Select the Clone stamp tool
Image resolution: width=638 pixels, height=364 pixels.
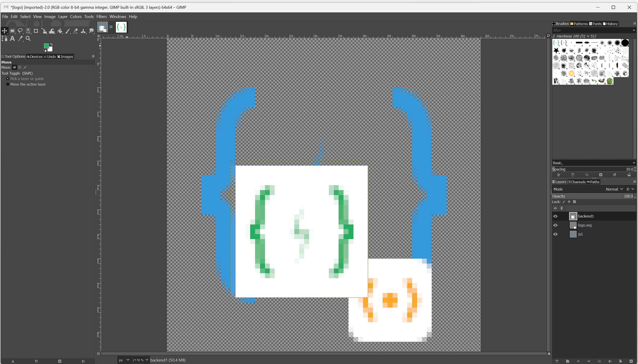tap(83, 31)
